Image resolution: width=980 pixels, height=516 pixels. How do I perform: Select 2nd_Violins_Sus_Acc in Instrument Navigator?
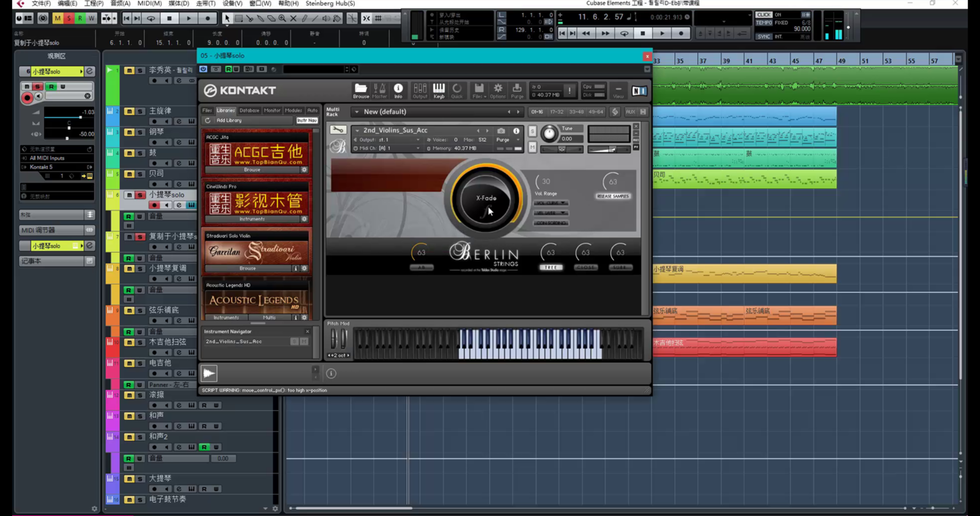[x=234, y=341]
